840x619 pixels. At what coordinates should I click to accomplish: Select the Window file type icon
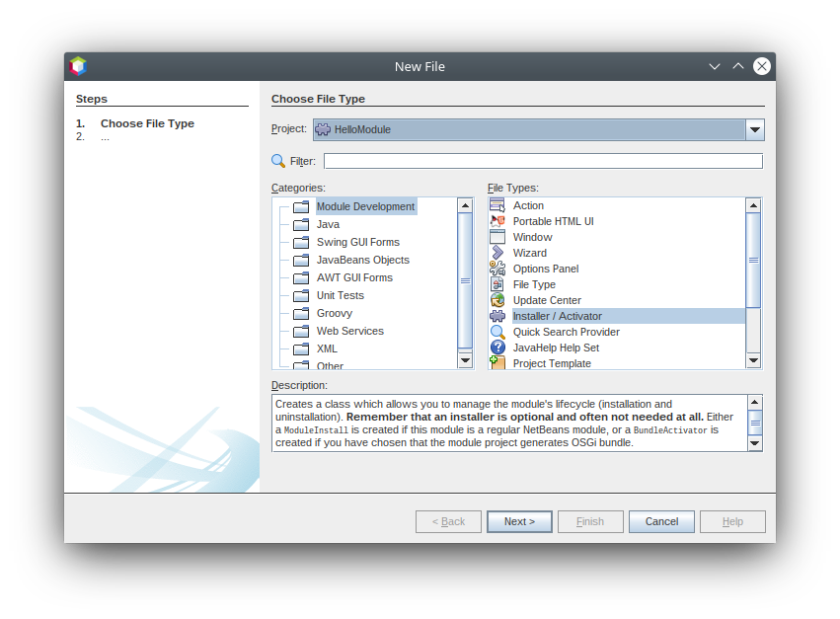coord(497,237)
